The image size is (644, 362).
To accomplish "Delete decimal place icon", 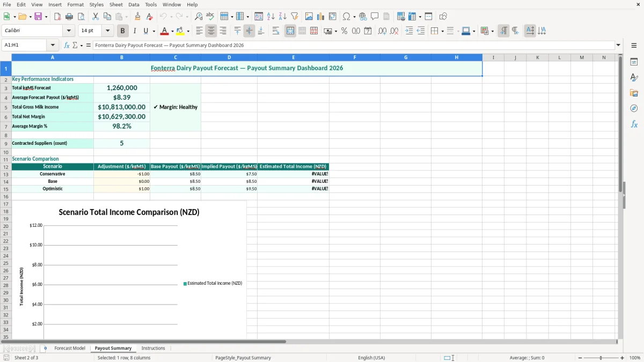I will (x=394, y=31).
